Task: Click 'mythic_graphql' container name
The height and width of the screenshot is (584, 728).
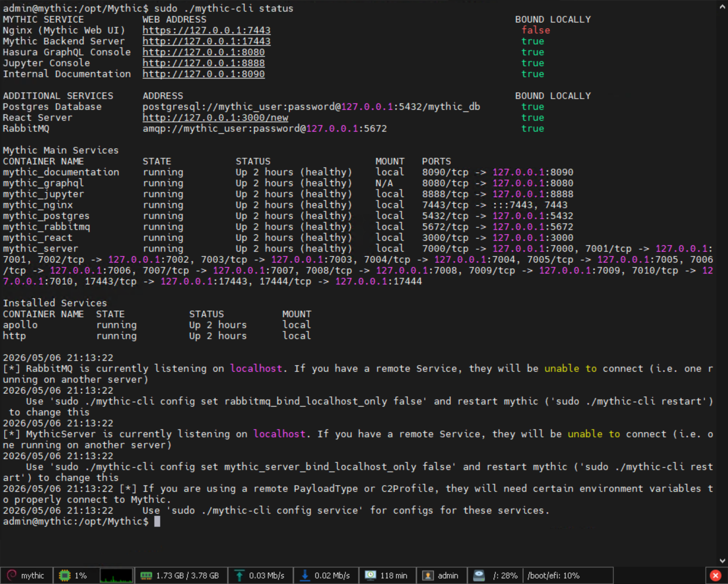Action: coord(43,183)
